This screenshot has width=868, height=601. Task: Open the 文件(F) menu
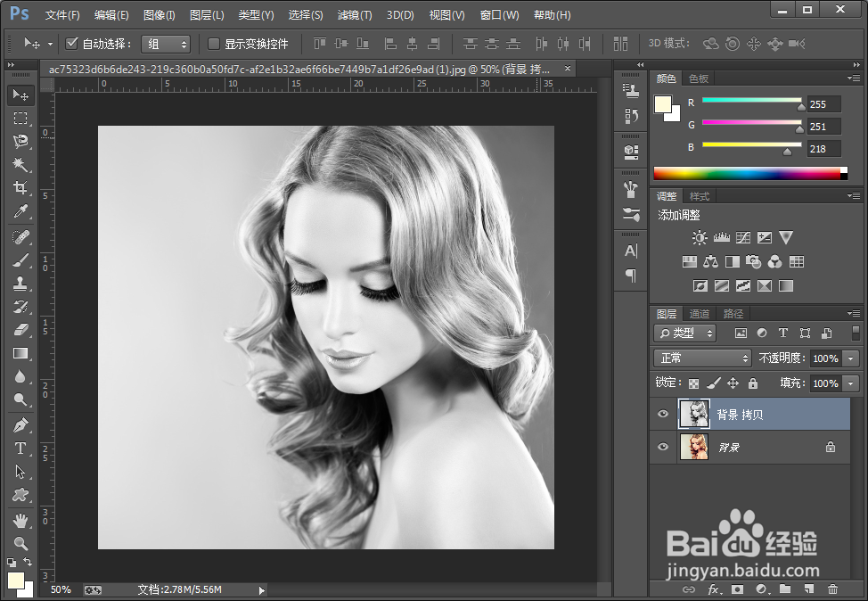click(62, 15)
